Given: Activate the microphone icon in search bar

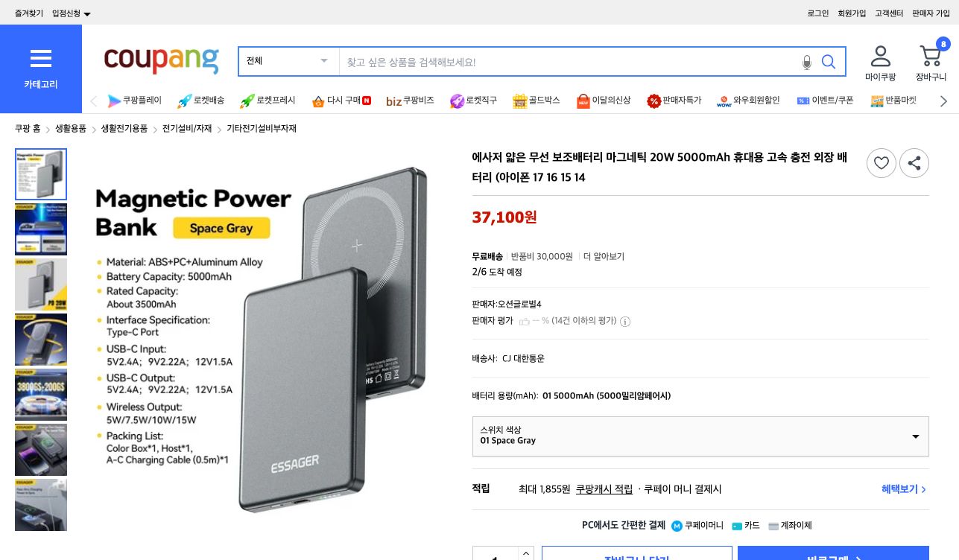Looking at the screenshot, I should pyautogui.click(x=807, y=63).
